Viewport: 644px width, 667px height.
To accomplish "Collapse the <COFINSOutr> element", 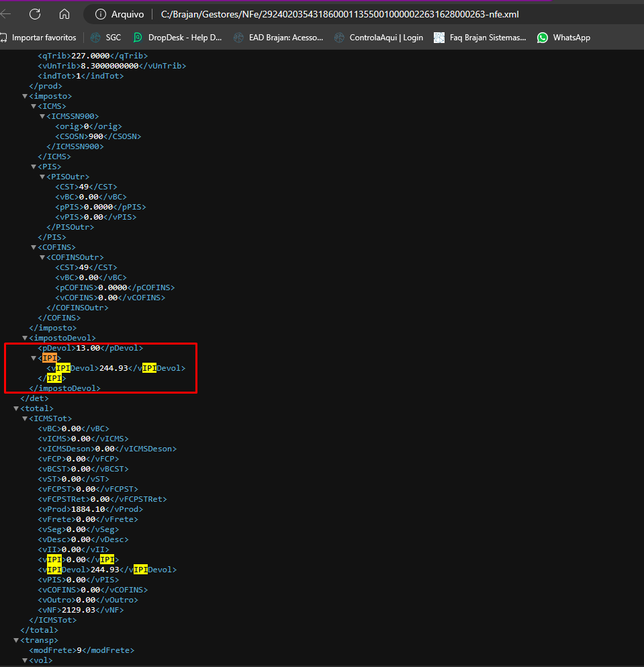I will tap(42, 257).
